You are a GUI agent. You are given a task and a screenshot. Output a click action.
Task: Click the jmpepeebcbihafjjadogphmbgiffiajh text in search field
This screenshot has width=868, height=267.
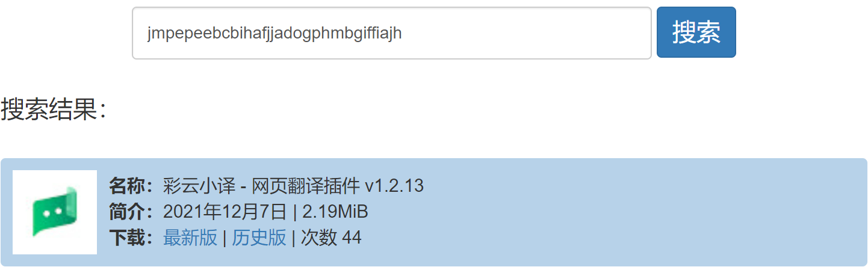click(x=274, y=33)
